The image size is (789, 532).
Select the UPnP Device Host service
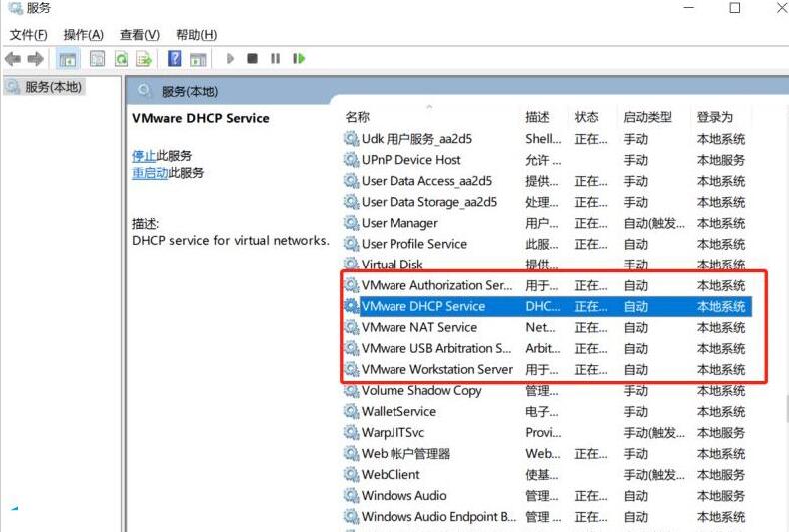coord(547,160)
